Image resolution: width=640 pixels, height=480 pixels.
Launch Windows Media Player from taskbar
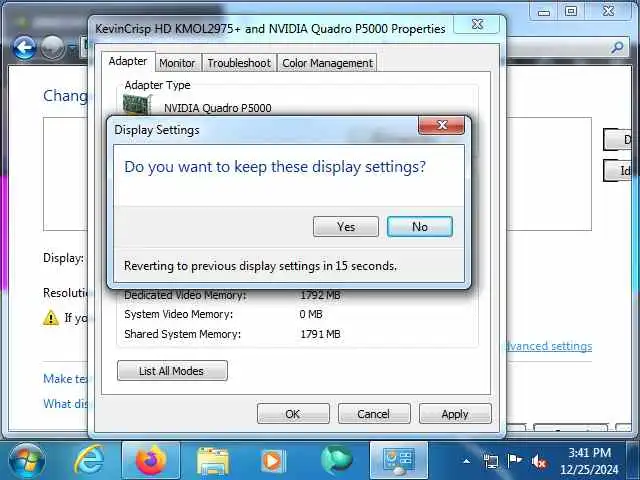click(273, 461)
